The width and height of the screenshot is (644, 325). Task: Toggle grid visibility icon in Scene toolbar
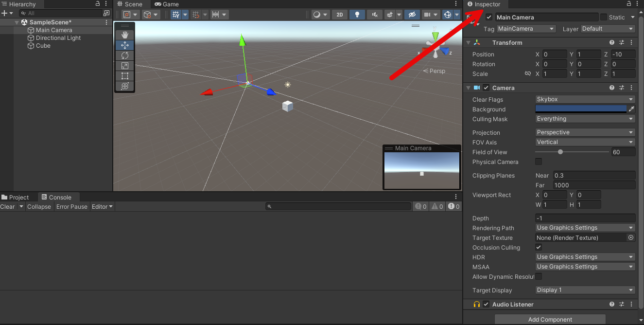[176, 15]
